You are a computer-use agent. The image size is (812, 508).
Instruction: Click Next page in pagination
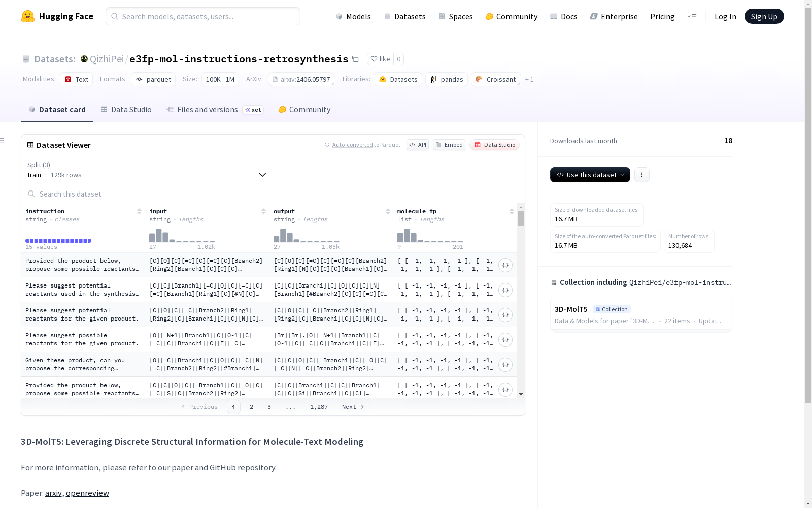coord(353,407)
